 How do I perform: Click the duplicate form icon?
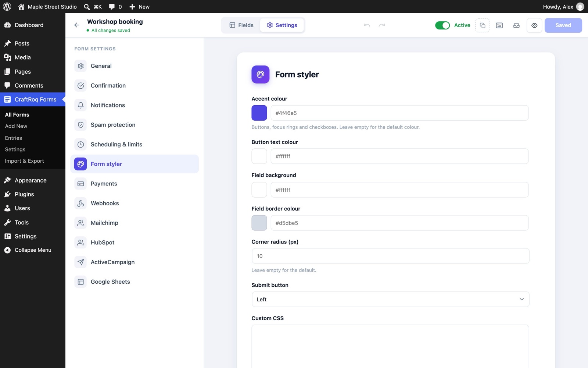coord(483,25)
